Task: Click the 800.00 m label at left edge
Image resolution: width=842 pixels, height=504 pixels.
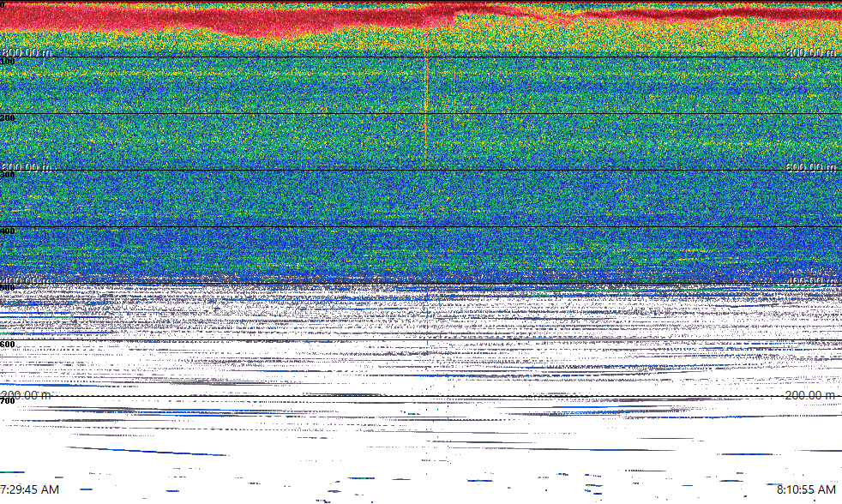Action: click(x=27, y=52)
